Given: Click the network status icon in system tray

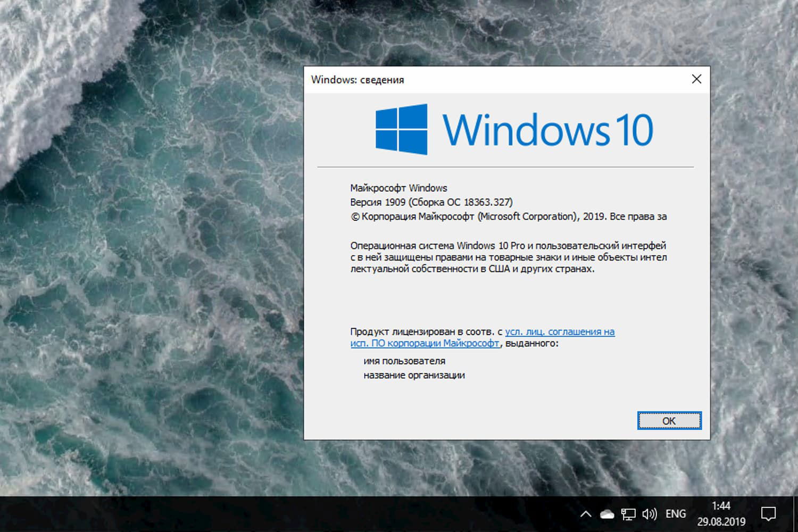Looking at the screenshot, I should (x=629, y=513).
